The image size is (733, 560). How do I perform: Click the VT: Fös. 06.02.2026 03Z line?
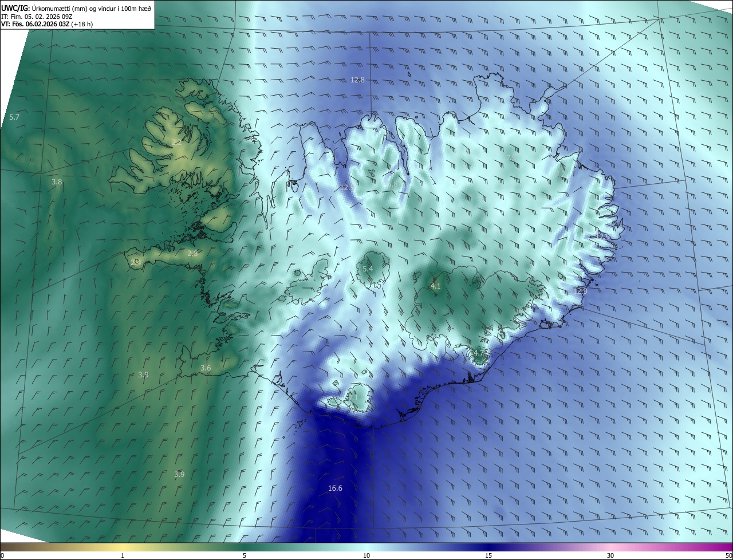pos(47,24)
